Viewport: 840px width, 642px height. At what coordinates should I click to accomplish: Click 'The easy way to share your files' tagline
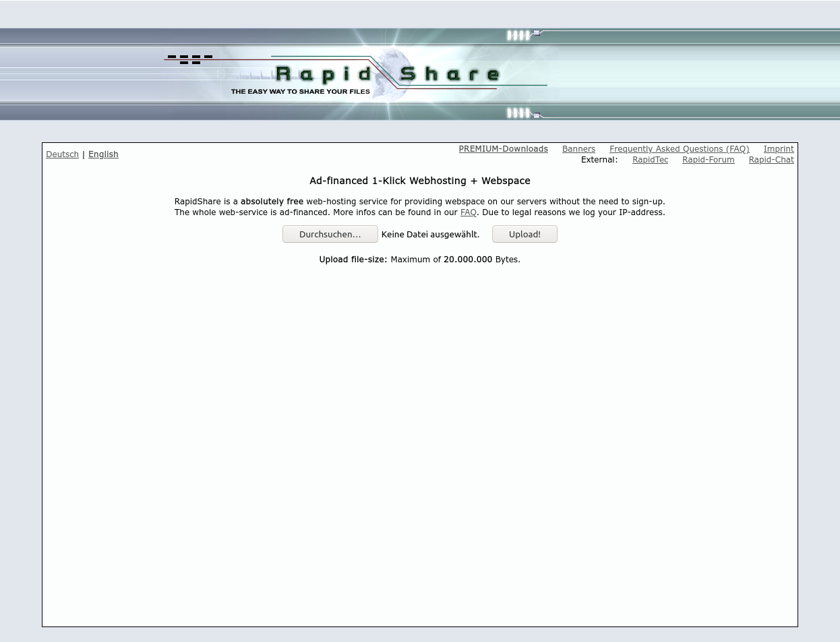(300, 92)
